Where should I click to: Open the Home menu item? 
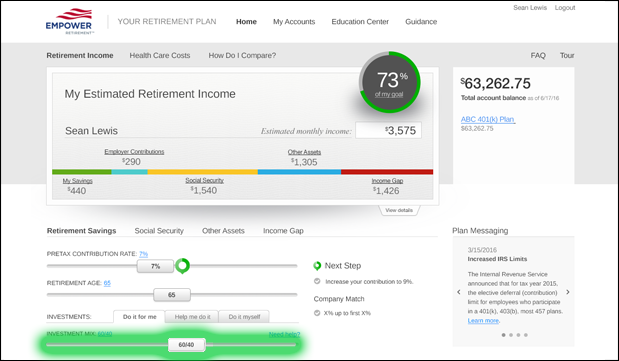246,22
